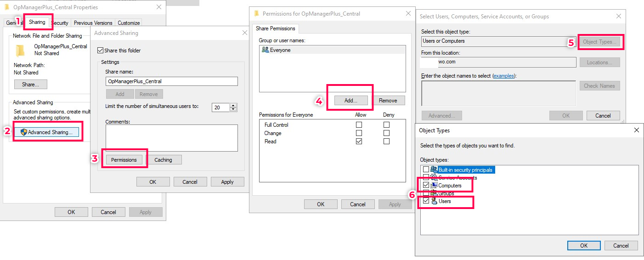Close the Advanced Sharing dialog
Viewport: 644px width, 260px height.
click(x=245, y=33)
